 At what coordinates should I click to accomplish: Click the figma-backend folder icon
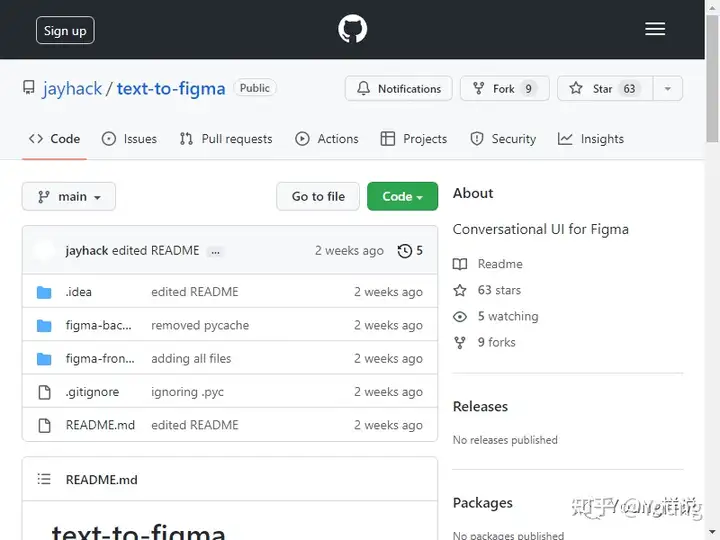coord(44,326)
